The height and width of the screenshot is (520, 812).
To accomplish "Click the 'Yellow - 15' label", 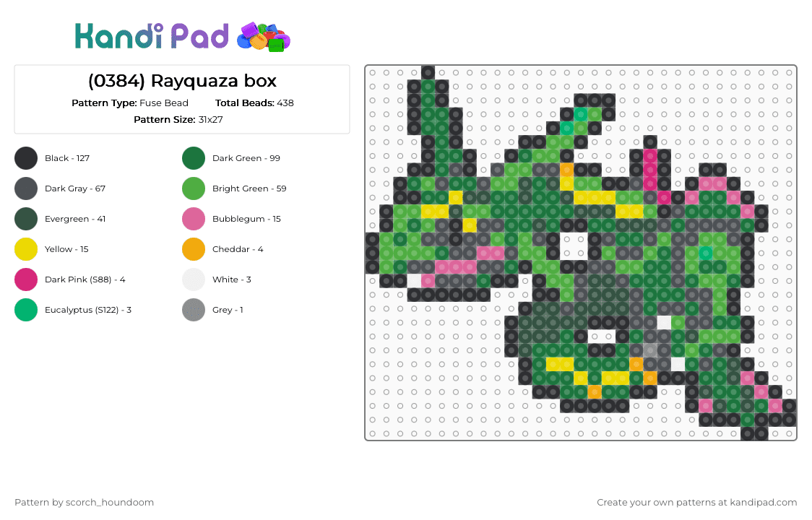I will pyautogui.click(x=66, y=249).
